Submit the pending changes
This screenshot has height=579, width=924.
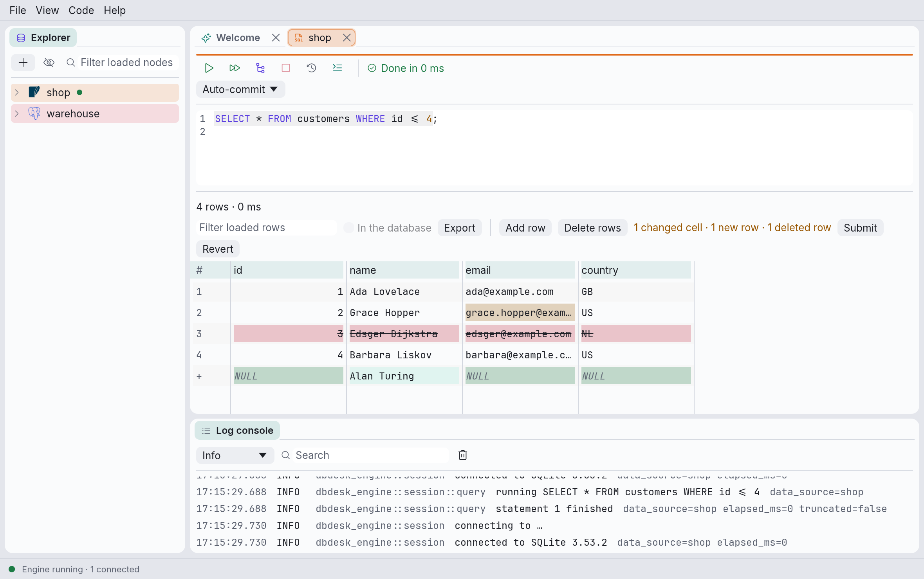[860, 228]
